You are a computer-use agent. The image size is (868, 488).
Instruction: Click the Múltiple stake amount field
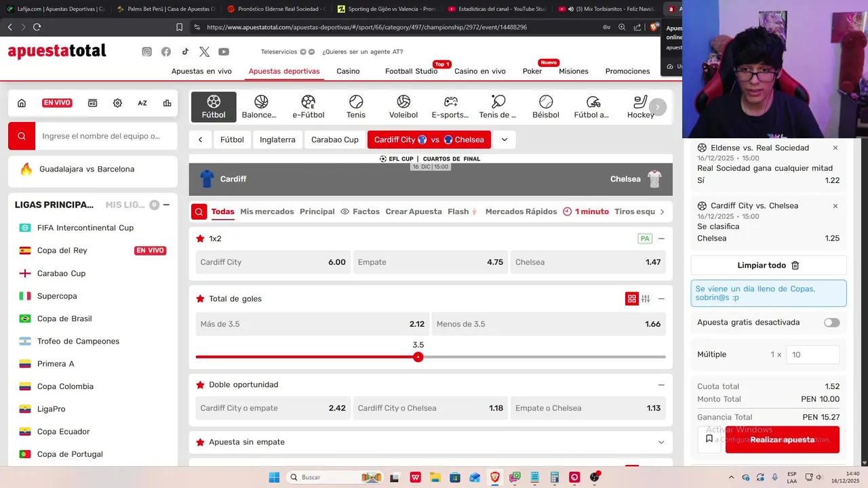[812, 354]
